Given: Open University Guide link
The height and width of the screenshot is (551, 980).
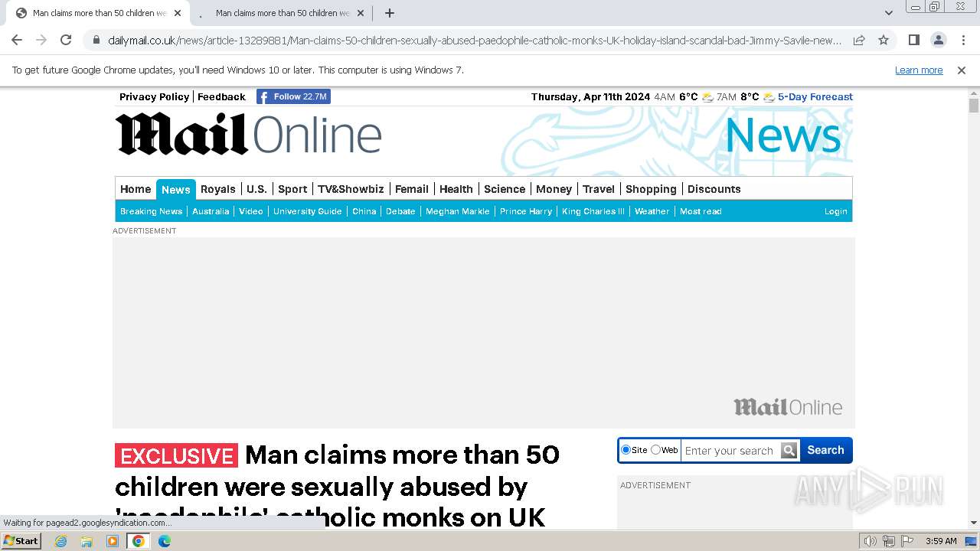Looking at the screenshot, I should click(x=308, y=211).
